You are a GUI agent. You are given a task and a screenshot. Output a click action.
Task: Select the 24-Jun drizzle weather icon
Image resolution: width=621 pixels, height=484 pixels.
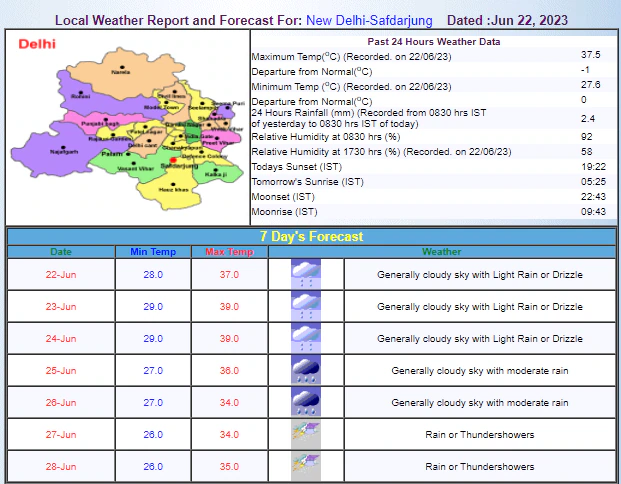(x=306, y=338)
